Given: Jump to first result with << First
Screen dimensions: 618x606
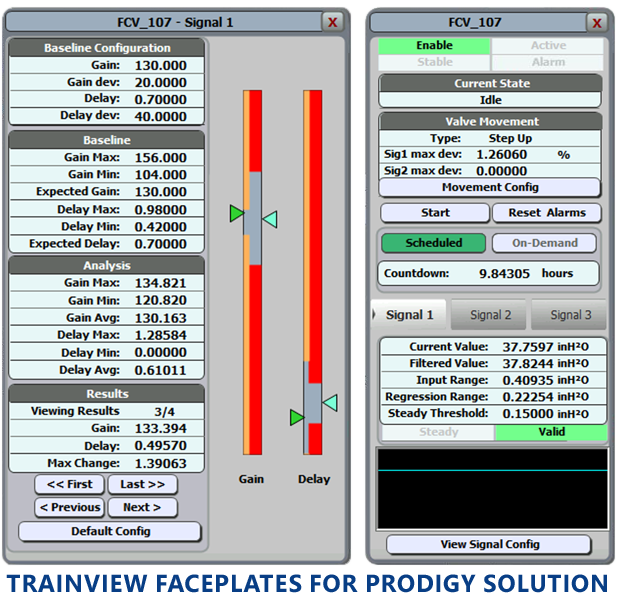Looking at the screenshot, I should tap(69, 484).
